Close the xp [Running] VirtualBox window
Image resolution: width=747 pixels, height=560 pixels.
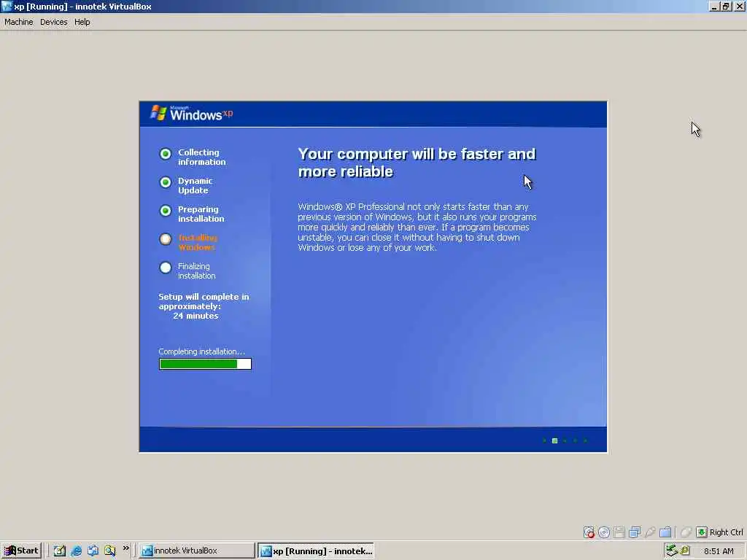point(740,7)
